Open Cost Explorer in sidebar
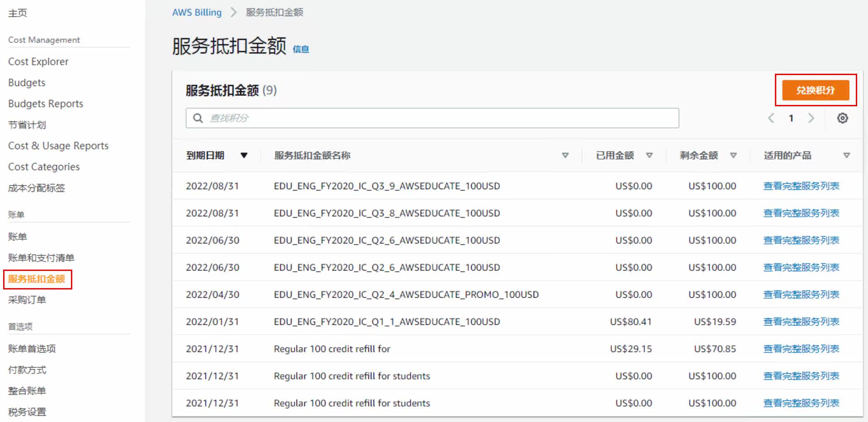This screenshot has height=422, width=868. (x=38, y=62)
